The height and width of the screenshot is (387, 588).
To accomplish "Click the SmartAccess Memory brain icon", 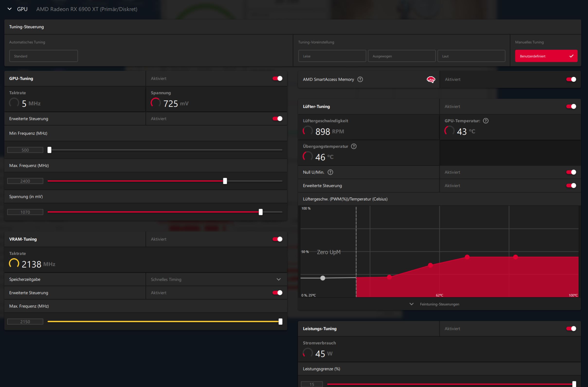I will point(431,79).
